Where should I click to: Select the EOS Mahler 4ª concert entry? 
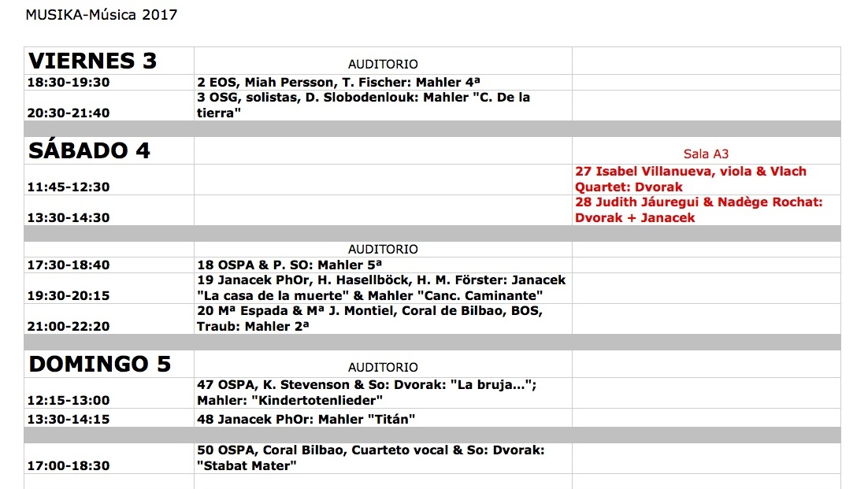tap(339, 82)
